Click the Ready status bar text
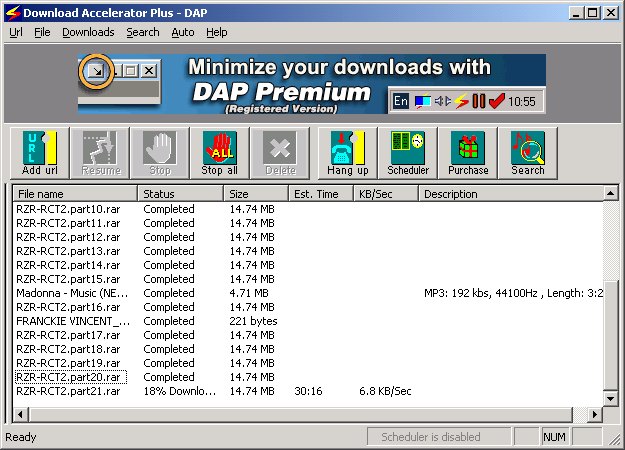The image size is (625, 450). tap(21, 437)
